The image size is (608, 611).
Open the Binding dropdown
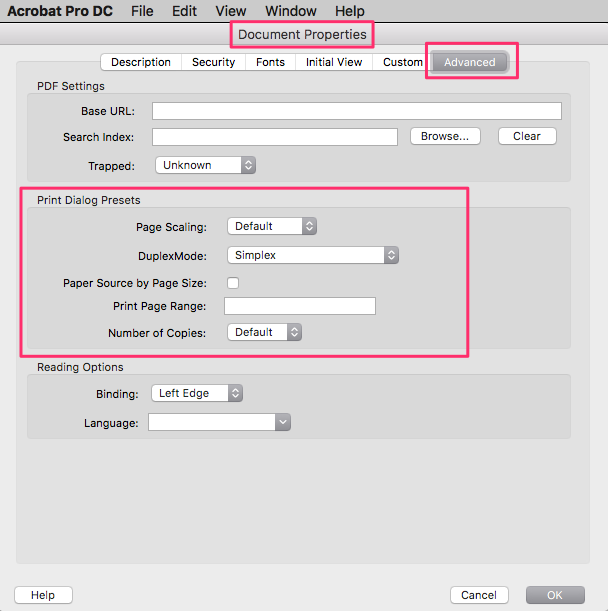[x=197, y=393]
